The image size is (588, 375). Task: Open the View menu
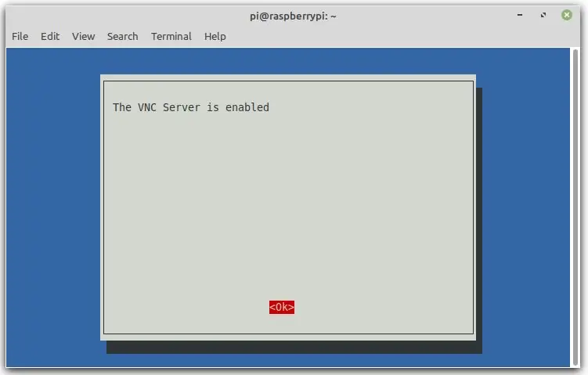click(x=83, y=36)
